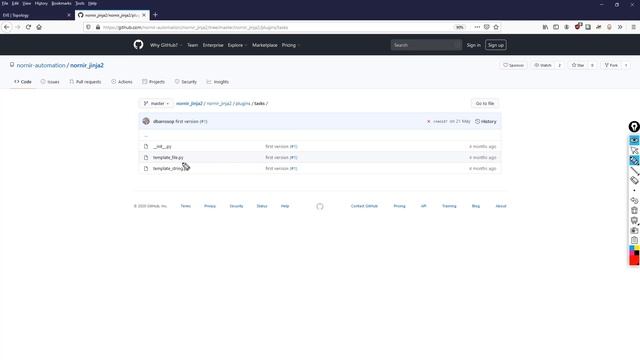Screen dimensions: 640x360
Task: Expand the Explore dropdown in header
Action: (237, 45)
